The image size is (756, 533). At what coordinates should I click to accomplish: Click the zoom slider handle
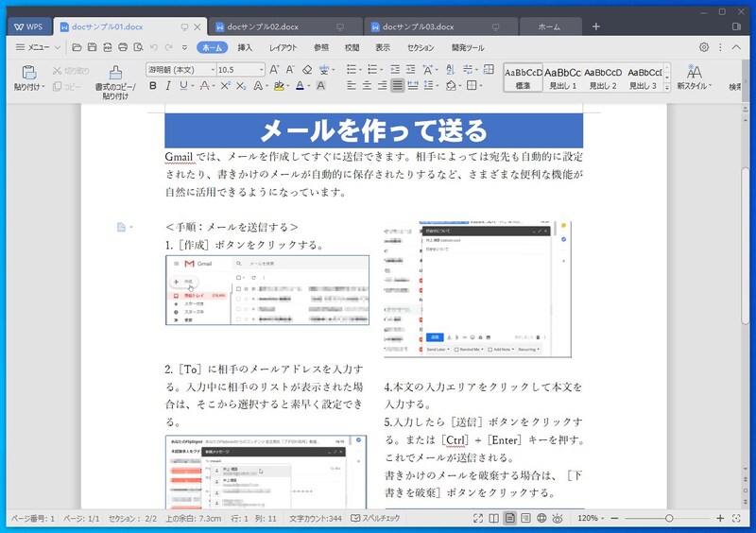(669, 518)
